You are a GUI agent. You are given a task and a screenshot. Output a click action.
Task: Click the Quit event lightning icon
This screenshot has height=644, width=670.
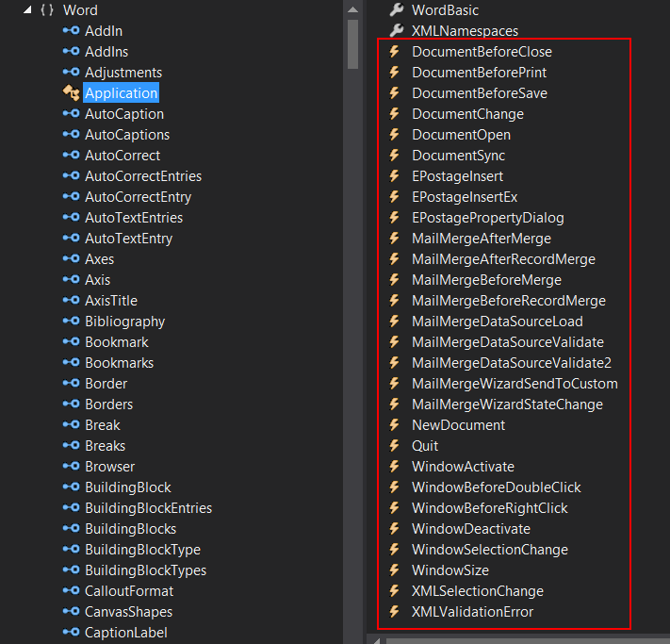point(395,445)
